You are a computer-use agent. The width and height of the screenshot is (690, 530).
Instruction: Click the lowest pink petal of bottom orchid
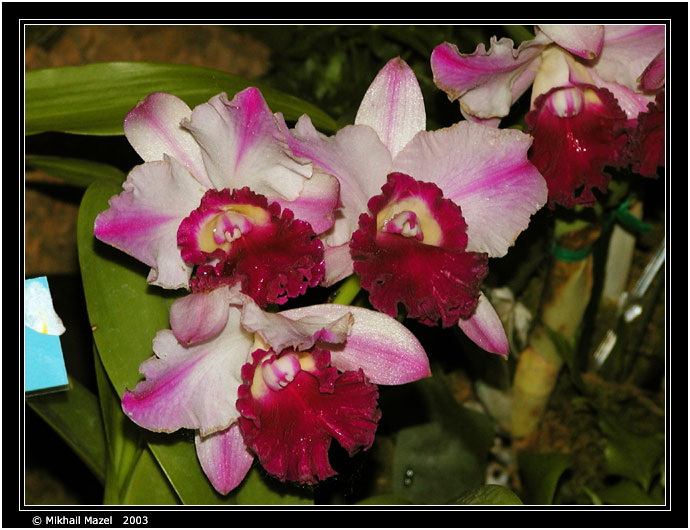tap(224, 457)
